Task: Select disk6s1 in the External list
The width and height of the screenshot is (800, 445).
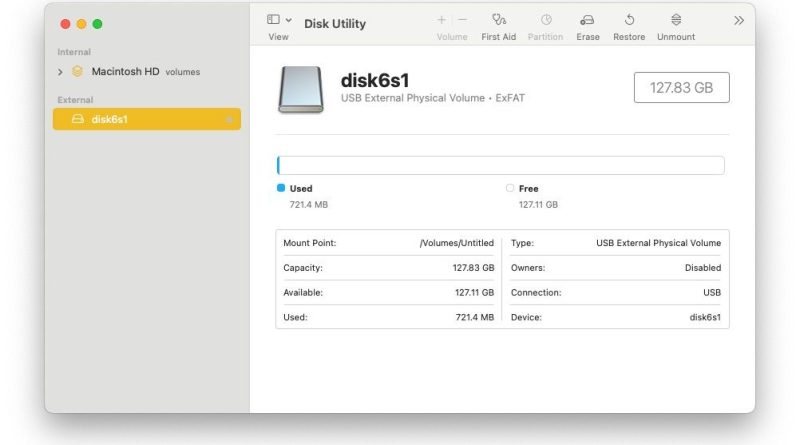Action: [146, 119]
